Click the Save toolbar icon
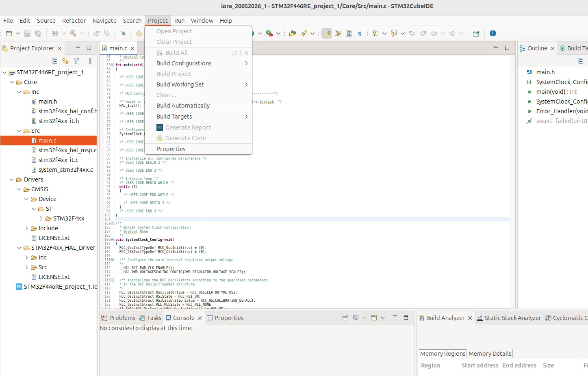 click(27, 33)
